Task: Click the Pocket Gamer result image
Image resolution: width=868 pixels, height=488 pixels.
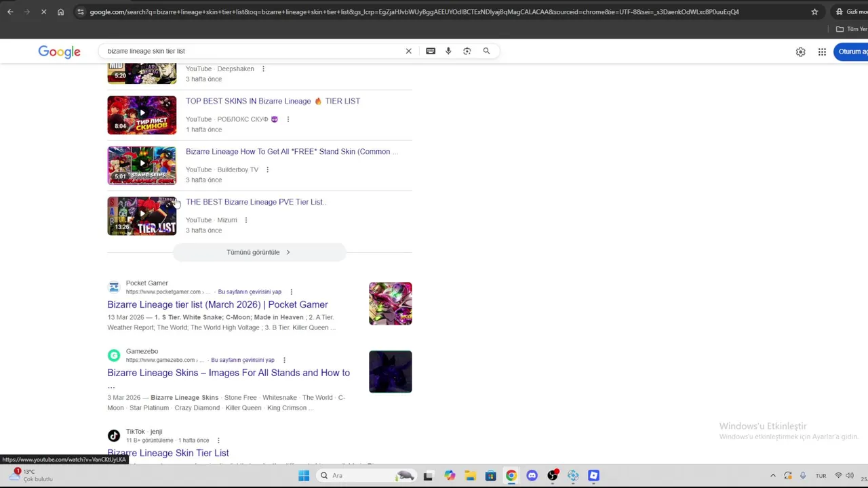Action: [390, 304]
